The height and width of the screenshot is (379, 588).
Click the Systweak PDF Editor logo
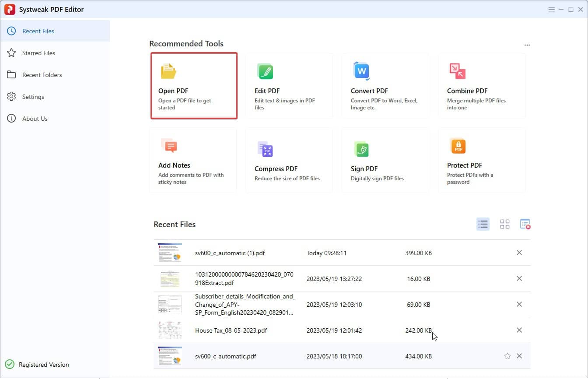point(10,9)
